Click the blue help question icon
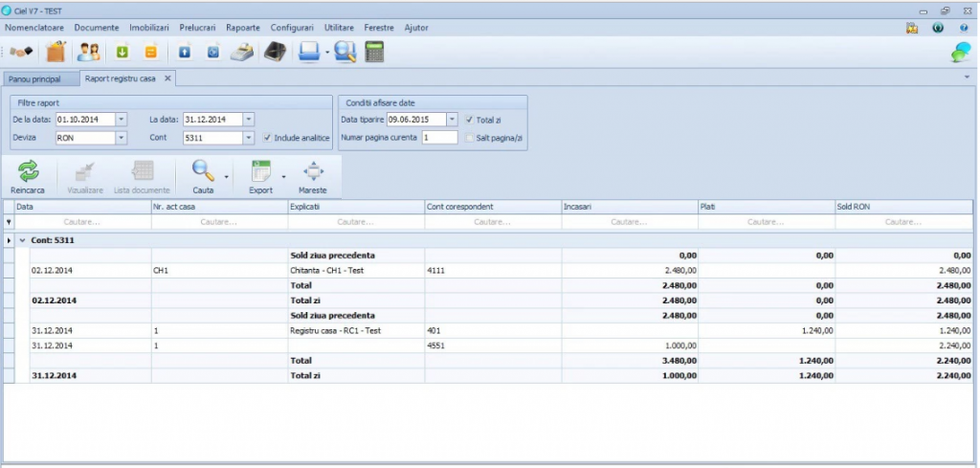 pyautogui.click(x=964, y=28)
